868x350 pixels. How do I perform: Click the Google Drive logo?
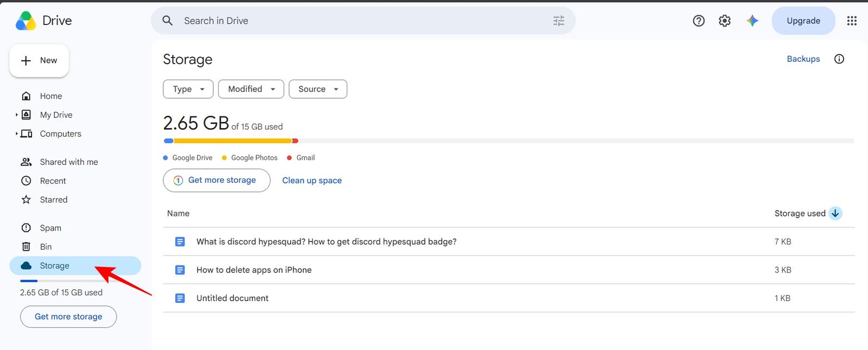[25, 21]
